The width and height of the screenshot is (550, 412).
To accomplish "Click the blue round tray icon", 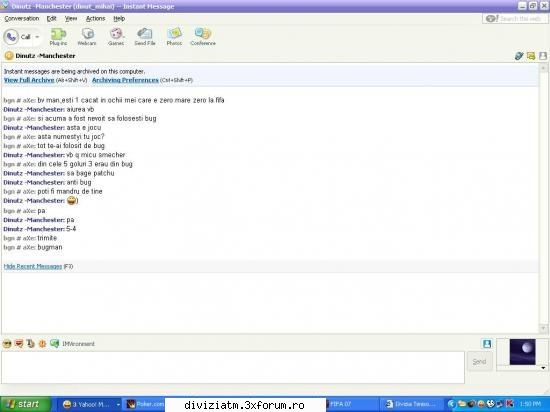I will pyautogui.click(x=452, y=404).
